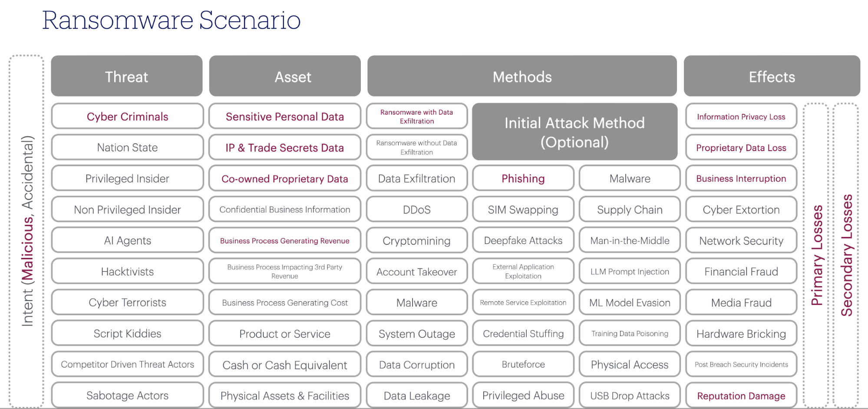
Task: Select the Primary Losses vertical label
Action: click(x=817, y=255)
